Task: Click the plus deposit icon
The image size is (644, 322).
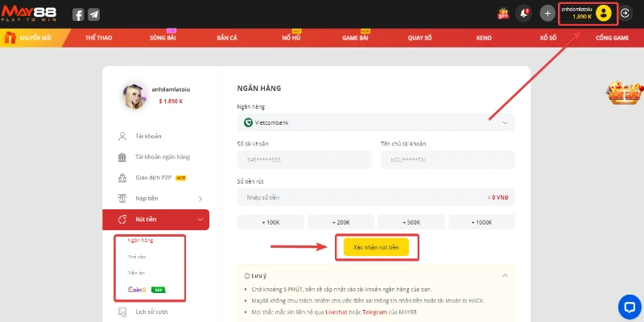Action: tap(547, 13)
